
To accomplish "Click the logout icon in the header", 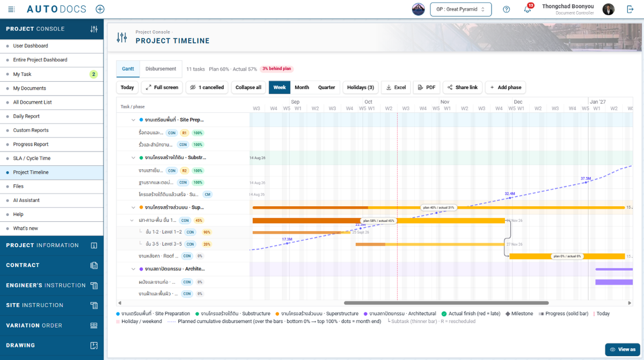I will point(630,9).
